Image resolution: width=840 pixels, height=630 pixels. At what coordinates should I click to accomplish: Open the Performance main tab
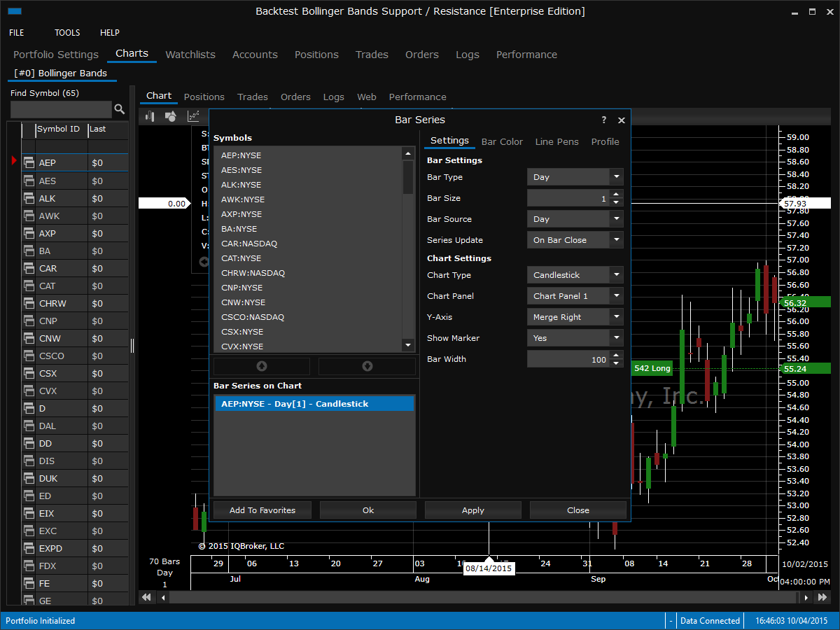(x=526, y=55)
